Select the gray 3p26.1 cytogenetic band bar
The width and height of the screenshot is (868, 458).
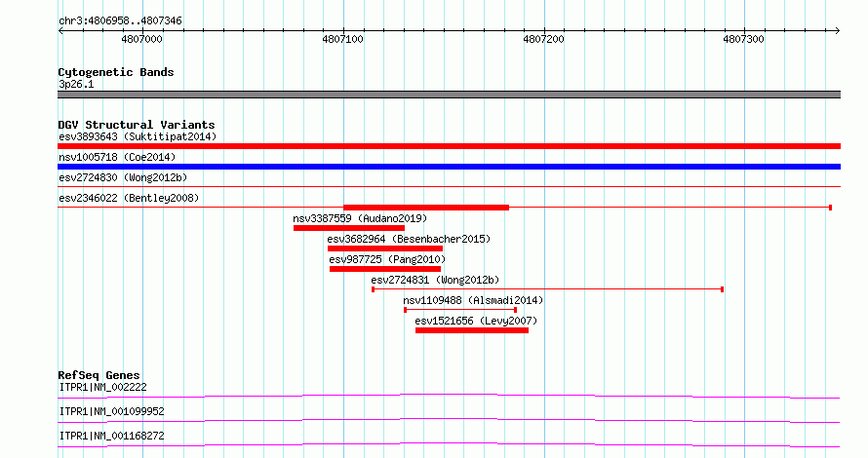449,95
